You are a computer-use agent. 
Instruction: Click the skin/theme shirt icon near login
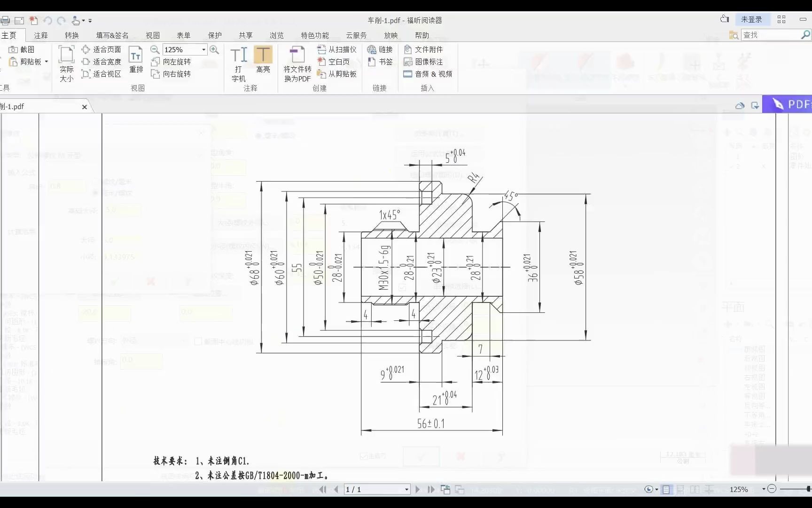tap(725, 19)
